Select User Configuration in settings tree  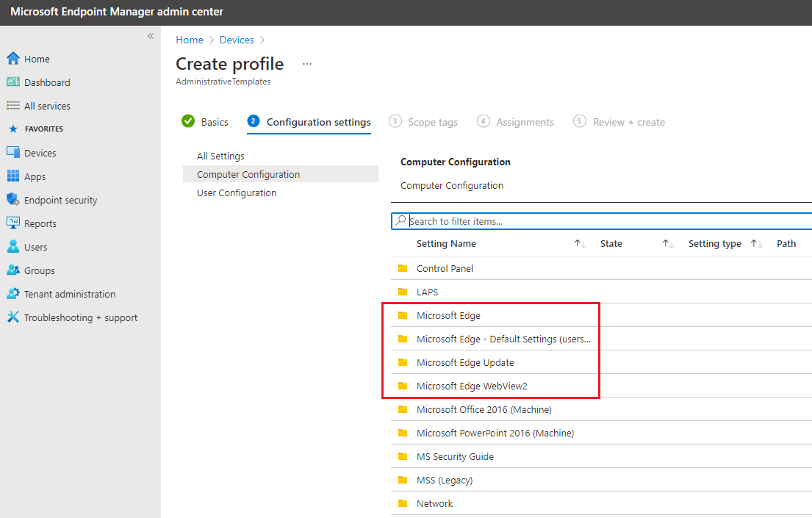237,193
